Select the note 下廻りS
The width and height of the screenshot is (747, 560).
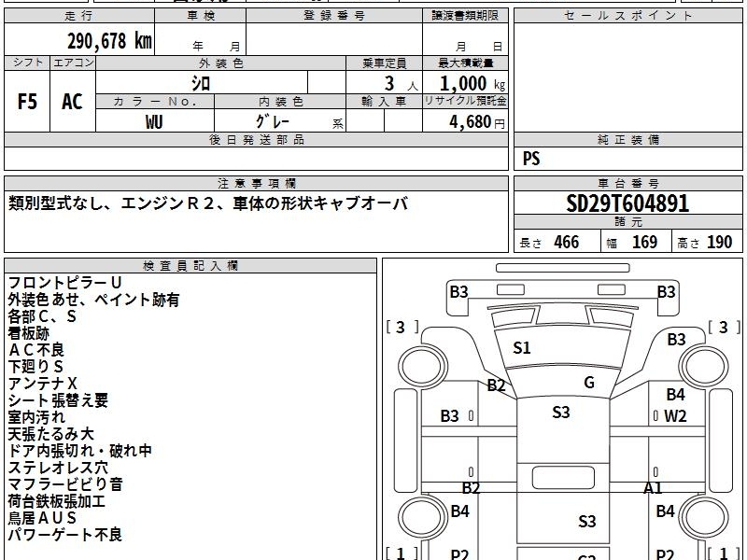click(35, 367)
